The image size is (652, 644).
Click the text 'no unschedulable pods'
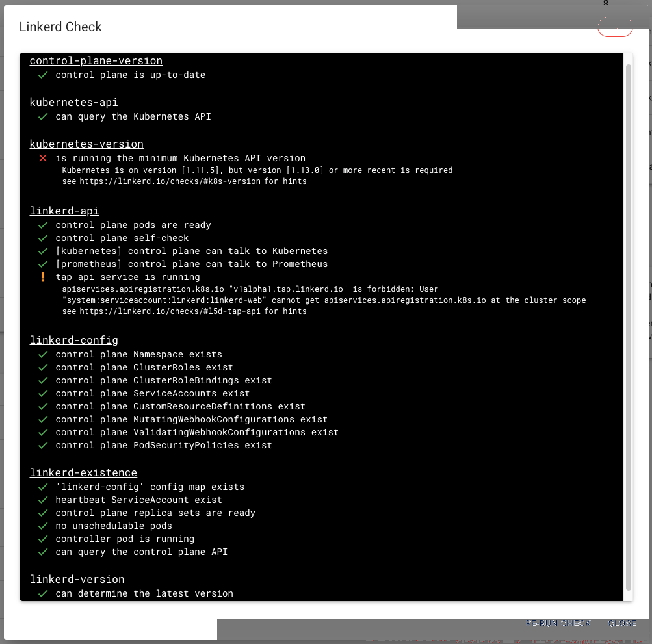point(114,526)
